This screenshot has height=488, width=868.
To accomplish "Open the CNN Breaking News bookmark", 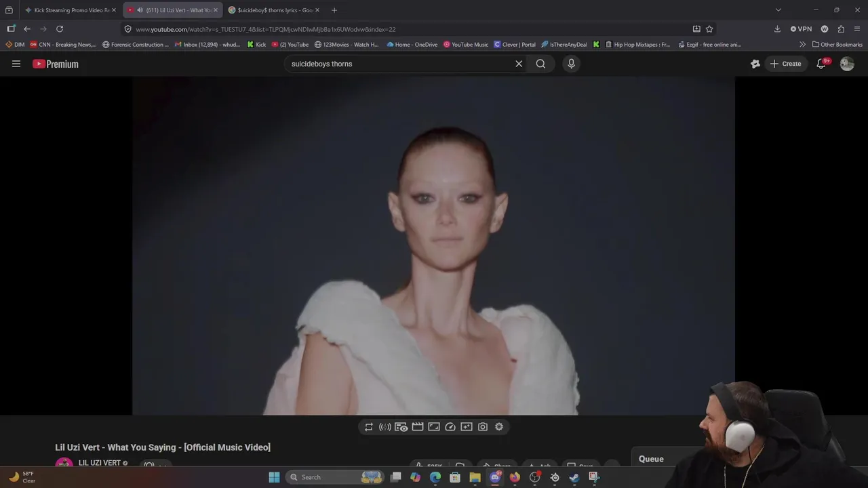I will [x=63, y=45].
